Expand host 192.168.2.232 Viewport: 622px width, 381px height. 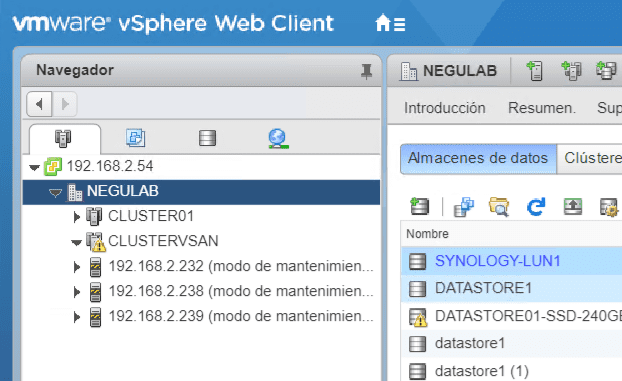pyautogui.click(x=77, y=267)
